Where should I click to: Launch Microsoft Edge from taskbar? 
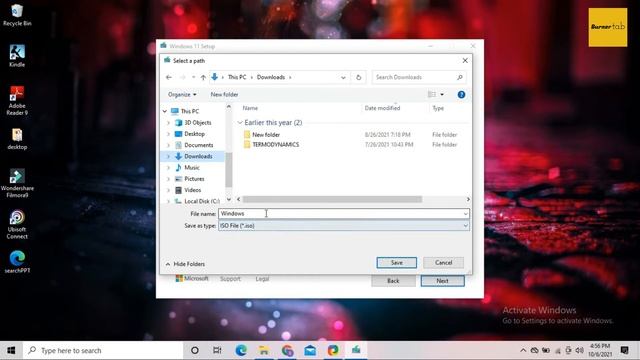coord(241,350)
